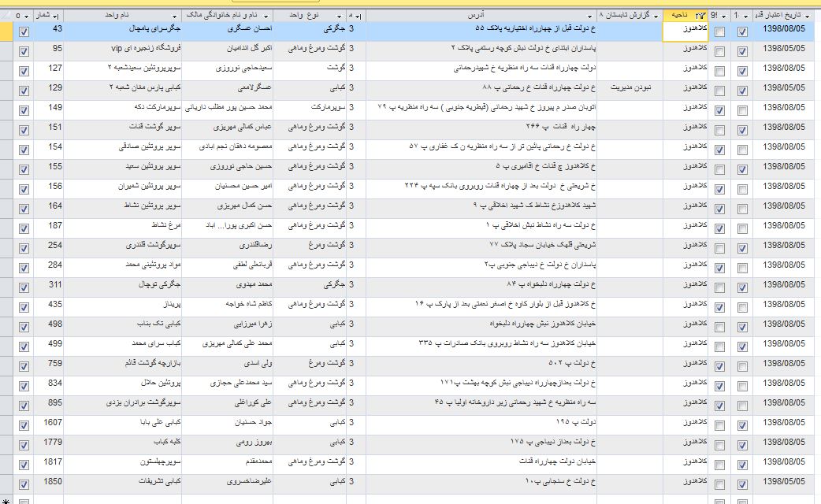Click unit name 'پروتئین حلال'
This screenshot has width=821, height=504.
[162, 383]
